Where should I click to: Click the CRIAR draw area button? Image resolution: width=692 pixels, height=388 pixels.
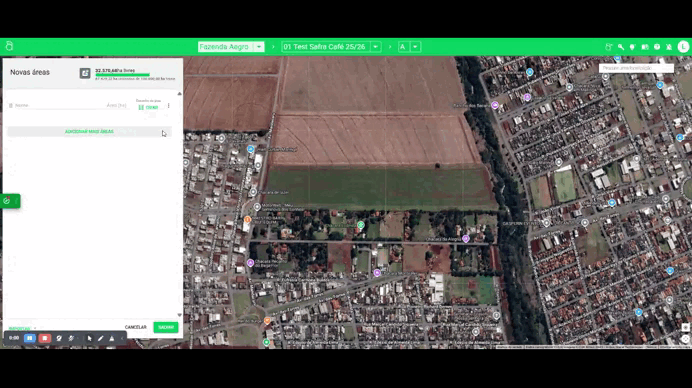[148, 107]
